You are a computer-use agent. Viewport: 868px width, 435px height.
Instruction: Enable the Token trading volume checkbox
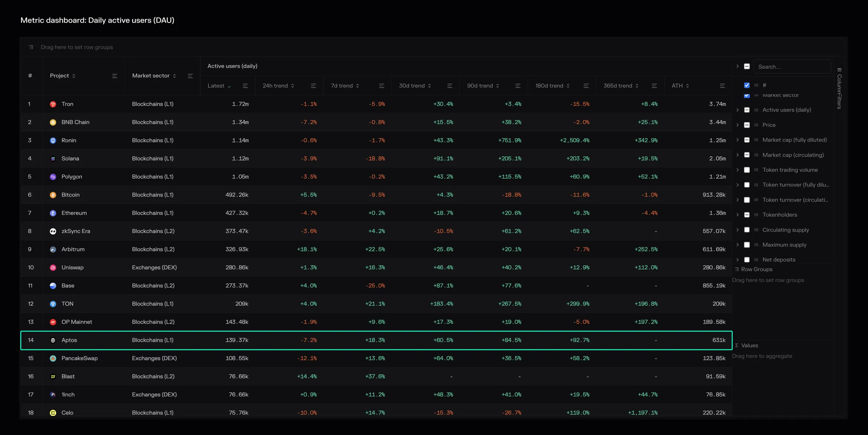(747, 170)
